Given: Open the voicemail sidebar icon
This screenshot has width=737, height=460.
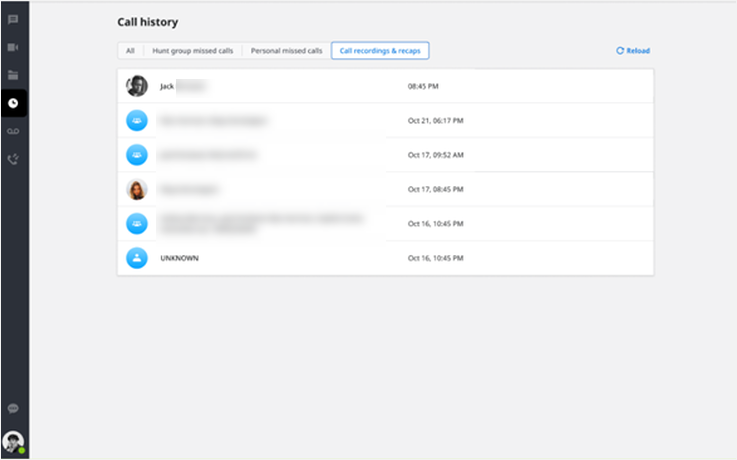Looking at the screenshot, I should [13, 131].
